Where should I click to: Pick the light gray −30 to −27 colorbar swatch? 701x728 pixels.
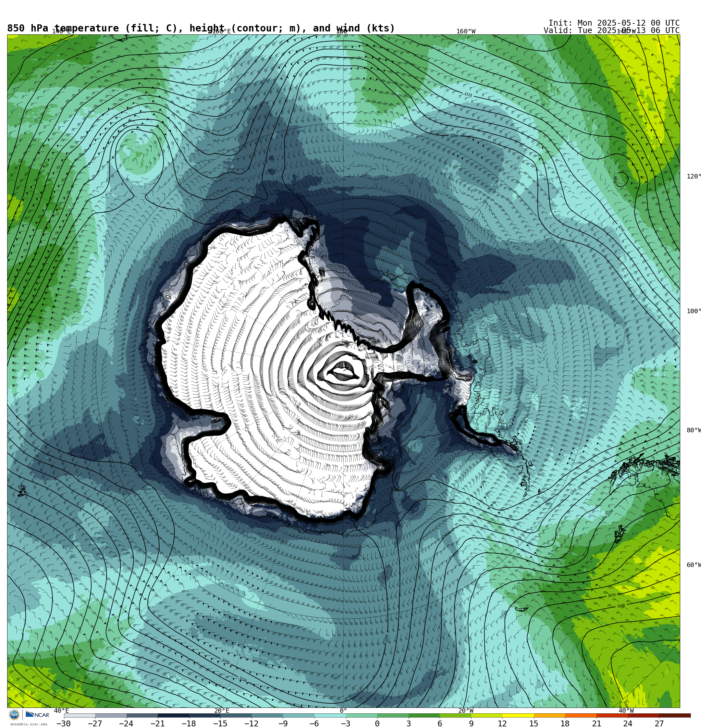coord(80,715)
